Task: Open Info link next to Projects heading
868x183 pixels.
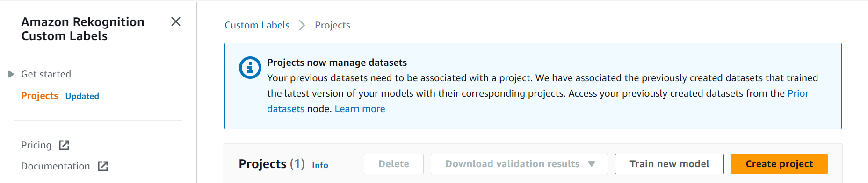Action: [x=320, y=165]
